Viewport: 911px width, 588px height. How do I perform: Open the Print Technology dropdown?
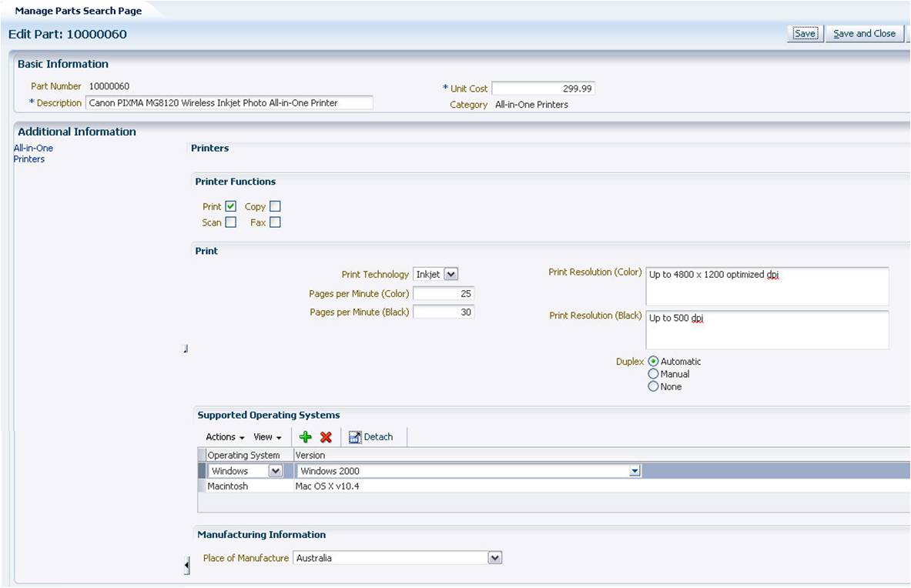[450, 274]
